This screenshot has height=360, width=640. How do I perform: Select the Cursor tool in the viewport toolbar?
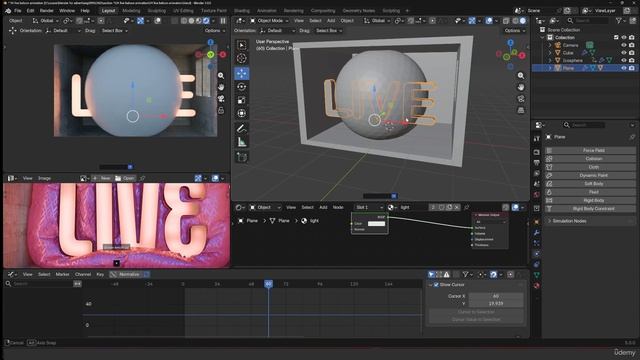(x=242, y=58)
